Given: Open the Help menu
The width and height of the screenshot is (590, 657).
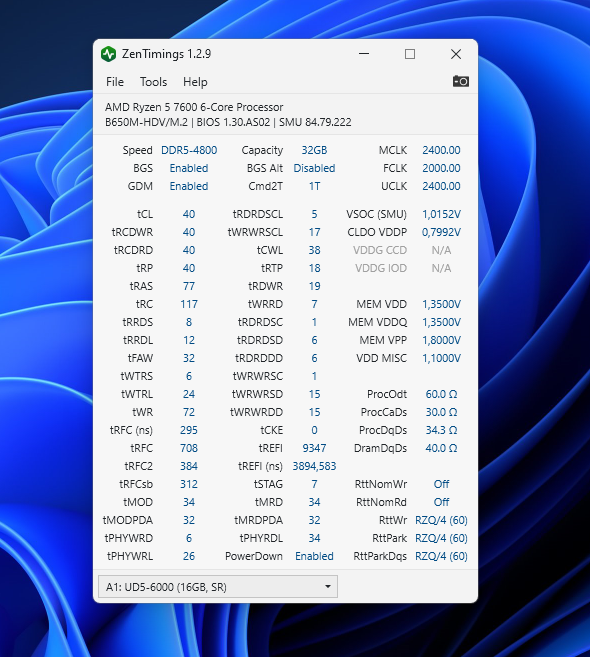Looking at the screenshot, I should click(x=195, y=82).
